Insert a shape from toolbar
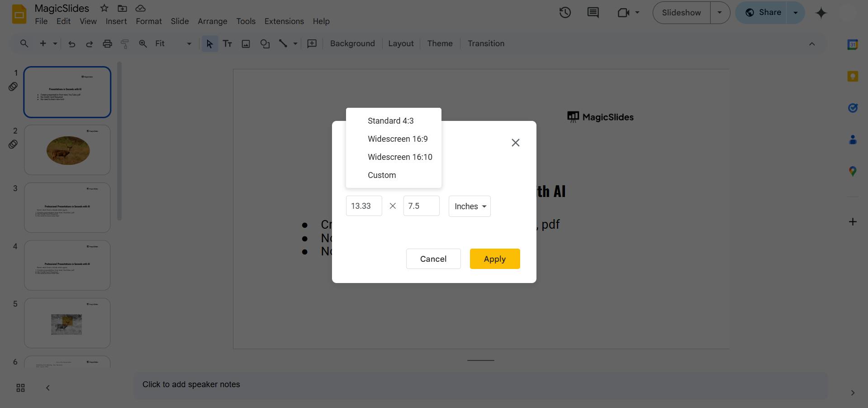This screenshot has height=408, width=868. point(265,43)
